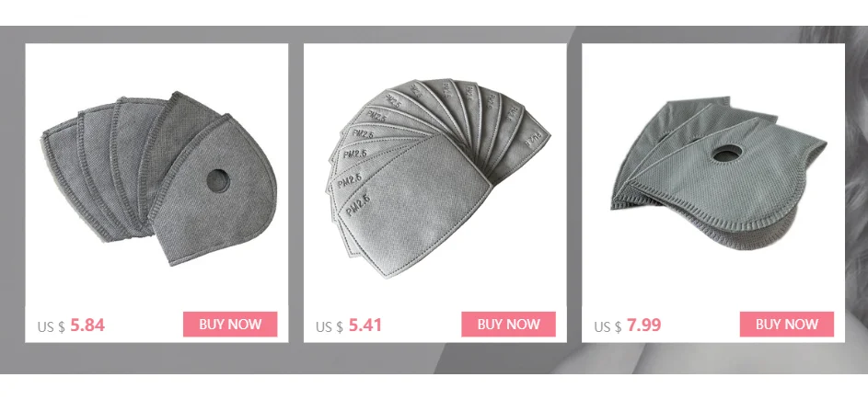Click the US $ label beside 5.41

click(330, 327)
